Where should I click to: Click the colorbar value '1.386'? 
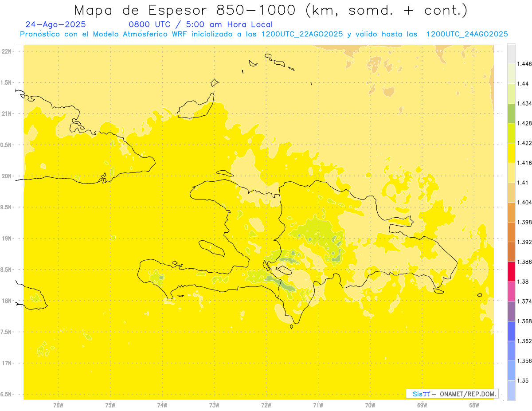tap(524, 262)
